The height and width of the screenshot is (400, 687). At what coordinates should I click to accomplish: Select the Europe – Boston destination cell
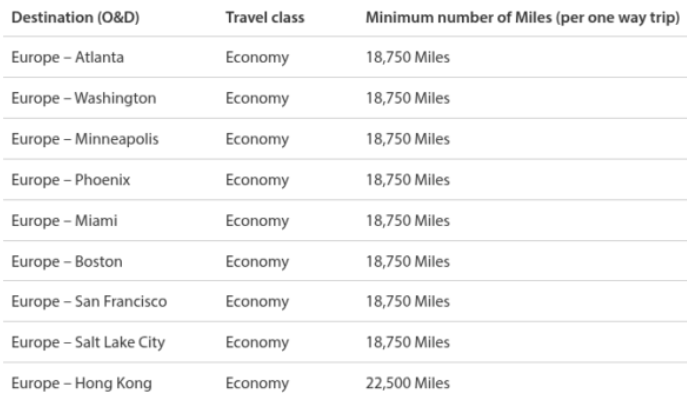click(x=66, y=262)
